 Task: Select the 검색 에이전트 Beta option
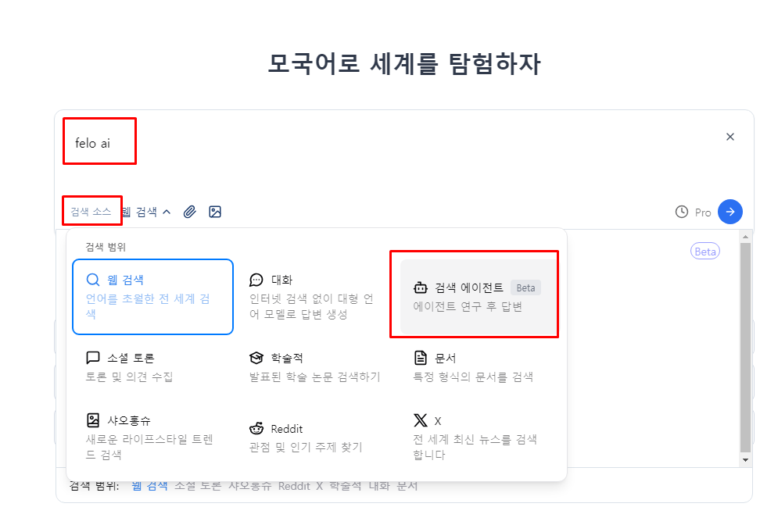coord(479,297)
